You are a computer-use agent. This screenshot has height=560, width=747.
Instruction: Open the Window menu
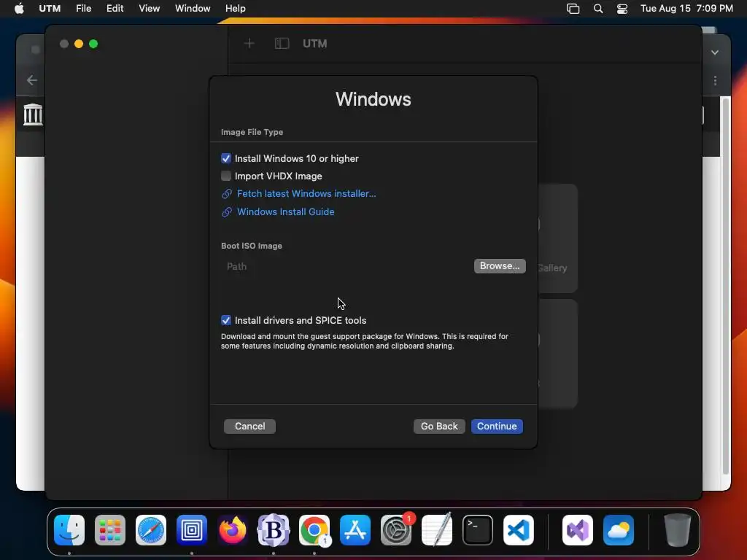pos(193,8)
